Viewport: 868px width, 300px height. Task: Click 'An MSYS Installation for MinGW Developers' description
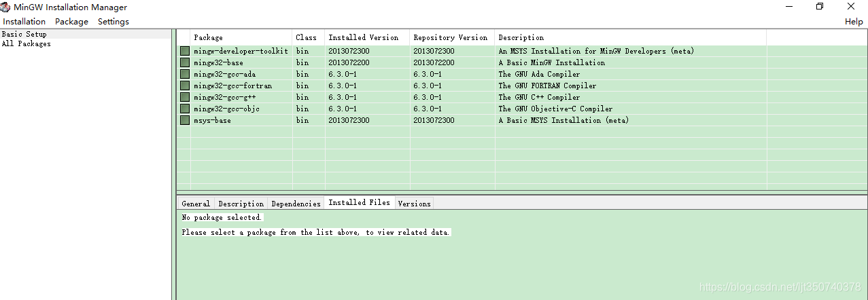coord(596,51)
